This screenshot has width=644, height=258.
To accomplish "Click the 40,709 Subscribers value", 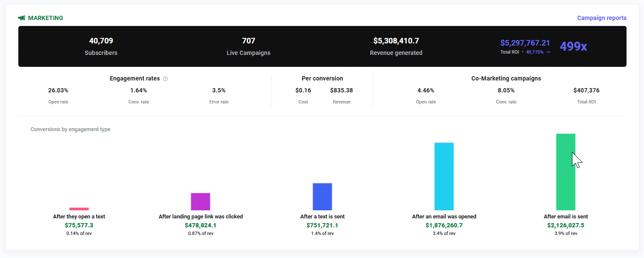I will pos(101,41).
